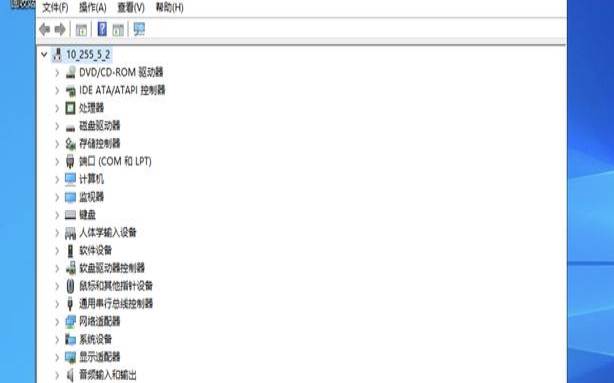614x383 pixels.
Task: Select the 系统设备 label
Action: [x=96, y=340]
